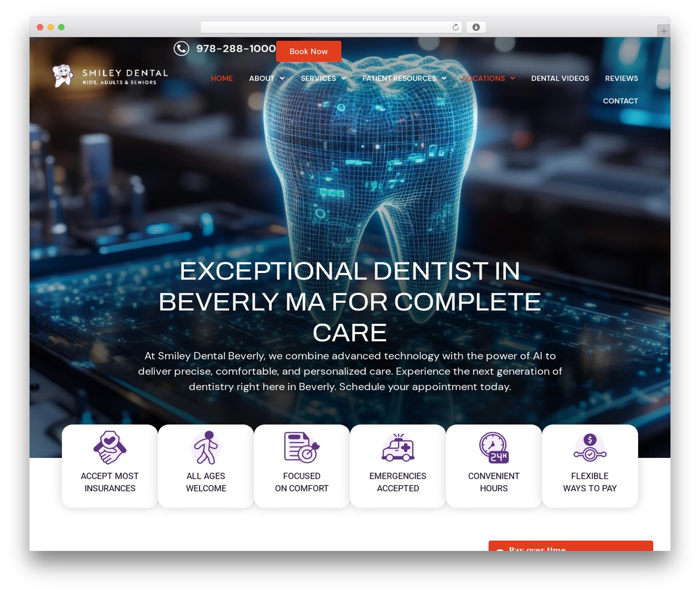This screenshot has width=700, height=593.
Task: Click the Book Now button
Action: click(x=308, y=51)
